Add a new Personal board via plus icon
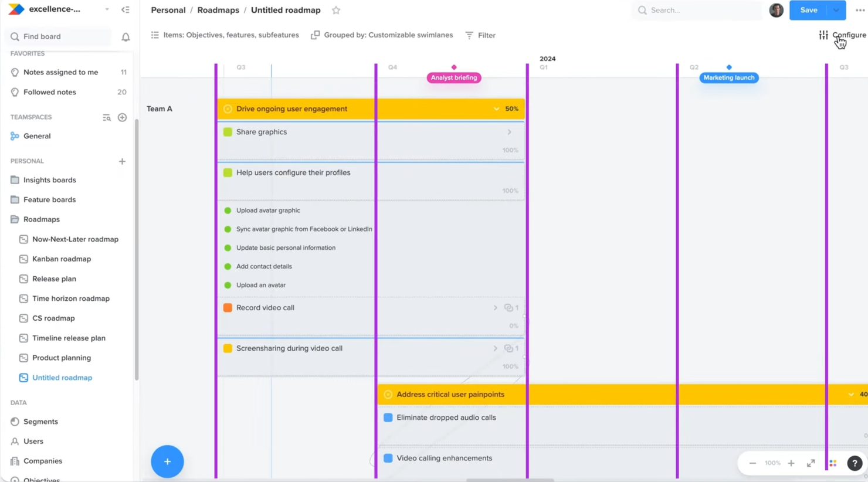Screen dimensions: 868x482 (121, 161)
